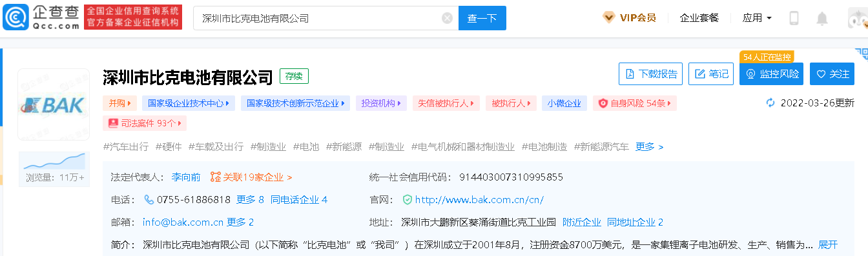Screen dimensions: 868x256
Task: Open 同电话企业 4 link
Action: (x=299, y=200)
